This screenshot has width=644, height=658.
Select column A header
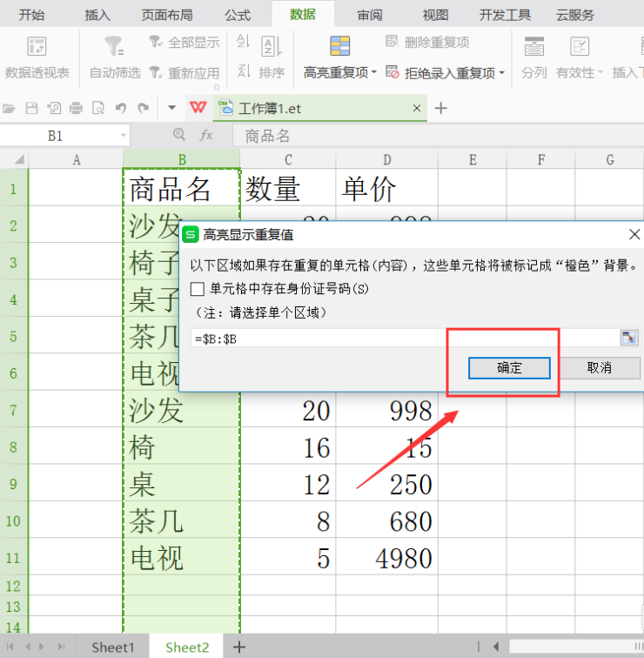(x=76, y=159)
